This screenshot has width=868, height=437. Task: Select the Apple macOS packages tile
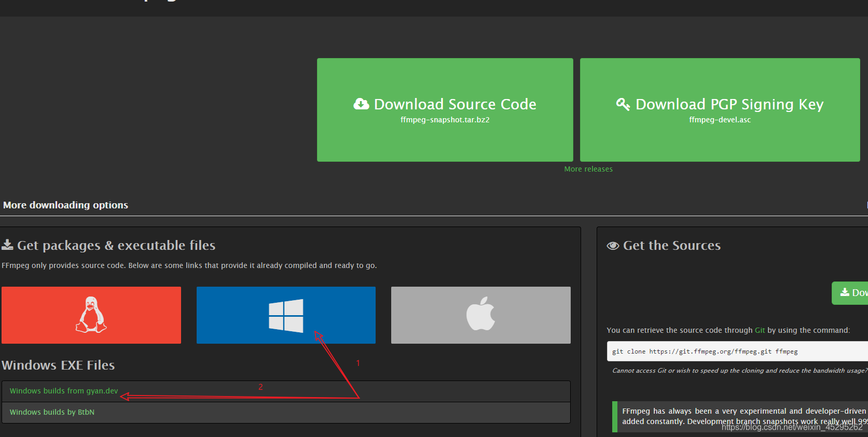pos(481,315)
